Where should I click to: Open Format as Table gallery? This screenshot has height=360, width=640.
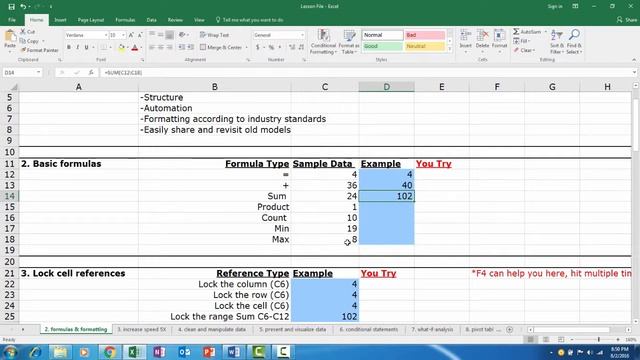tap(349, 42)
